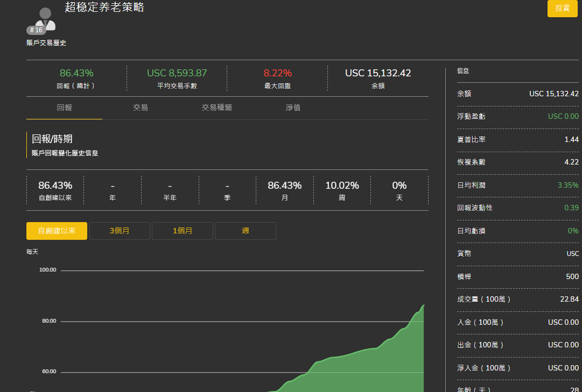
Task: Click the 回報/時期 section heading
Action: pos(52,139)
